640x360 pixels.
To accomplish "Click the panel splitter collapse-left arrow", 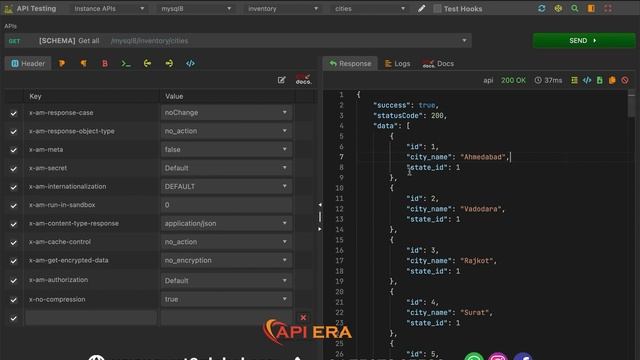I will coord(320,204).
